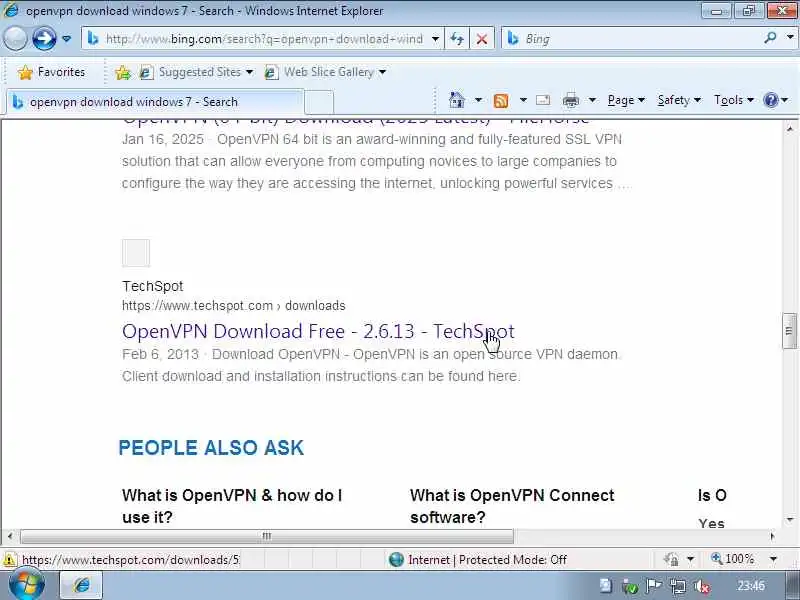This screenshot has width=800, height=600.
Task: Click the orange RSS feeds icon
Action: click(501, 101)
